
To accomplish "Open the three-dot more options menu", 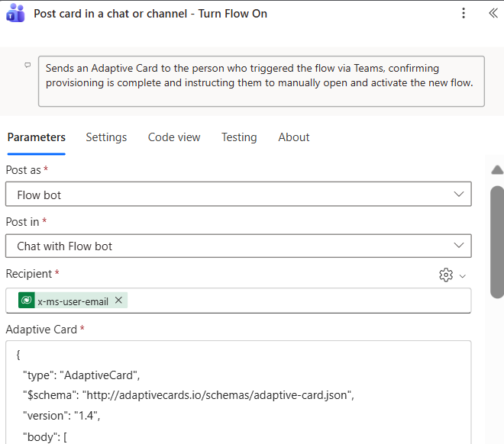I will tap(464, 14).
